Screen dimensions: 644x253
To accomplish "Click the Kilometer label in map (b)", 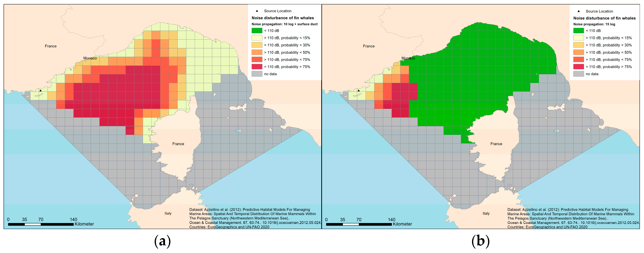I will click(402, 224).
